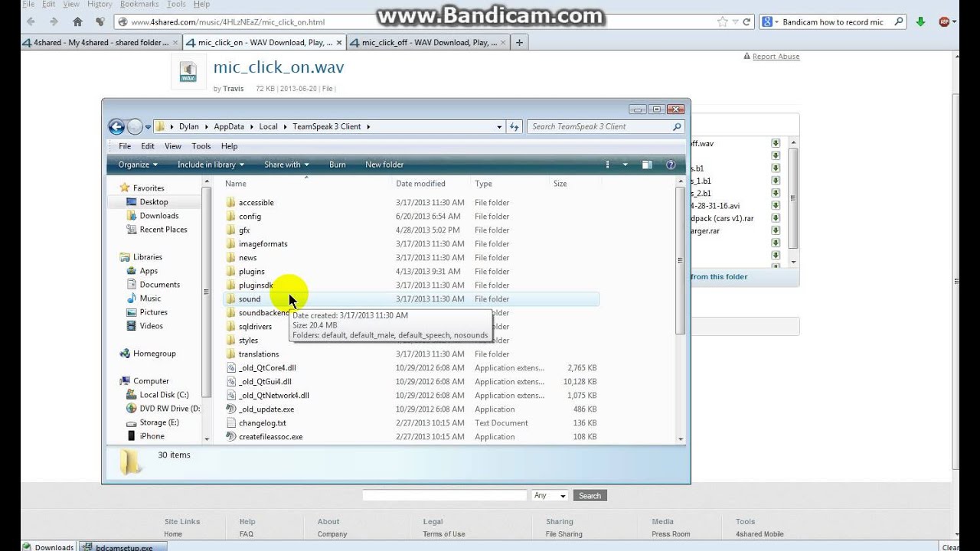Click first green download arrow in file list
Viewport: 980px width, 551px height.
pyautogui.click(x=776, y=143)
